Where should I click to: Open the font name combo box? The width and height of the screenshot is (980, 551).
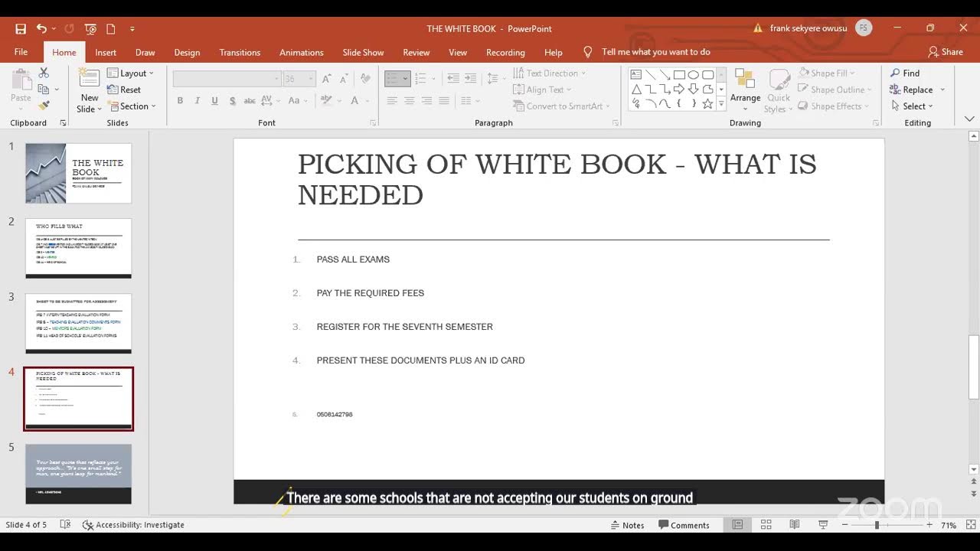pyautogui.click(x=227, y=79)
